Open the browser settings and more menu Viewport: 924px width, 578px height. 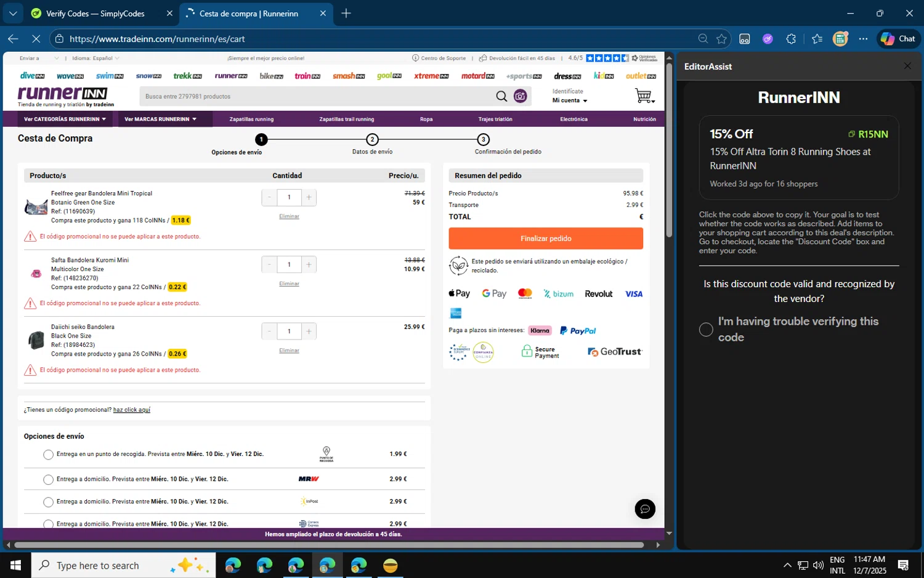pos(863,39)
